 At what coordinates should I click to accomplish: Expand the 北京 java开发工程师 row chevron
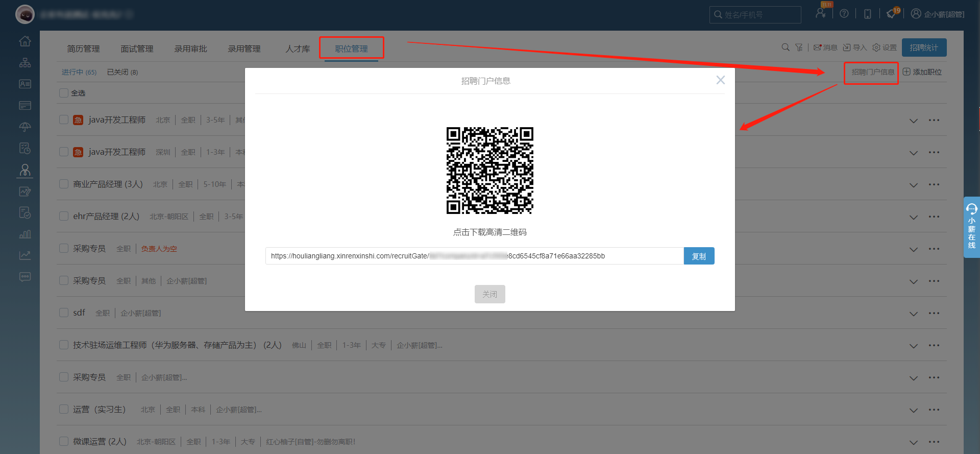point(914,121)
